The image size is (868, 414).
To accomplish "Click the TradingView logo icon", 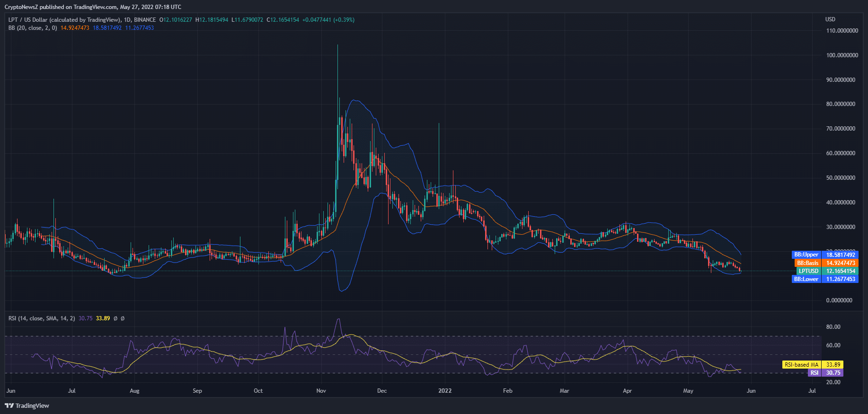I will pos(9,405).
